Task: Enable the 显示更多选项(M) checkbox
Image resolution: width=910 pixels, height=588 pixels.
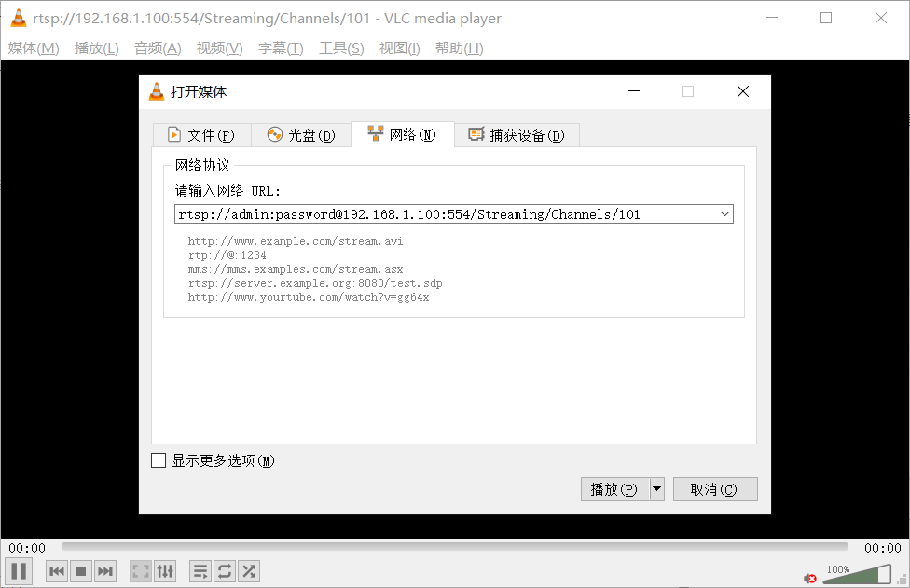Action: pyautogui.click(x=159, y=460)
